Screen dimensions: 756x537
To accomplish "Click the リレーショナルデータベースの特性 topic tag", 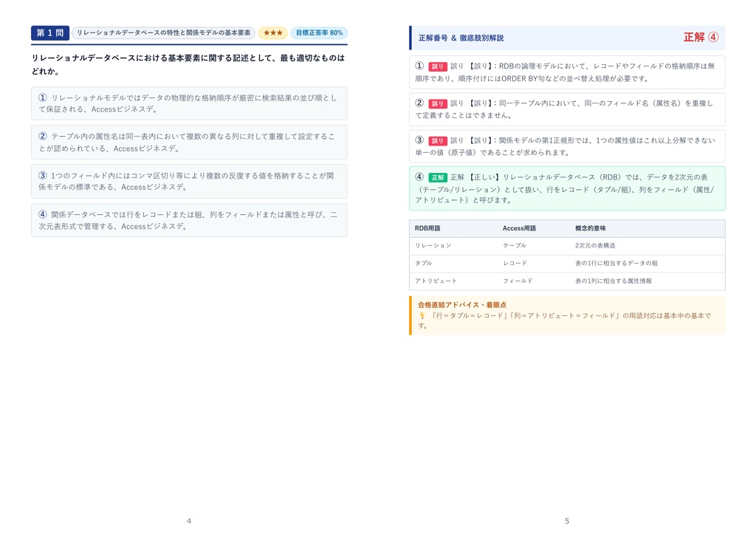I will coord(163,33).
